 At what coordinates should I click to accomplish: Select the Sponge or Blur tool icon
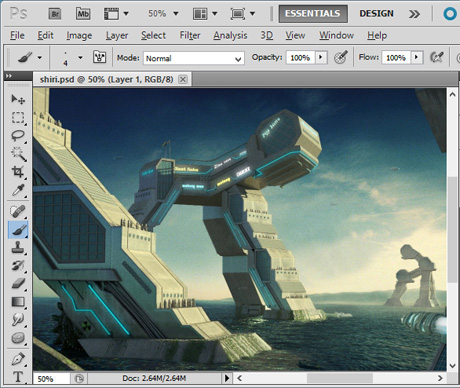coord(18,338)
